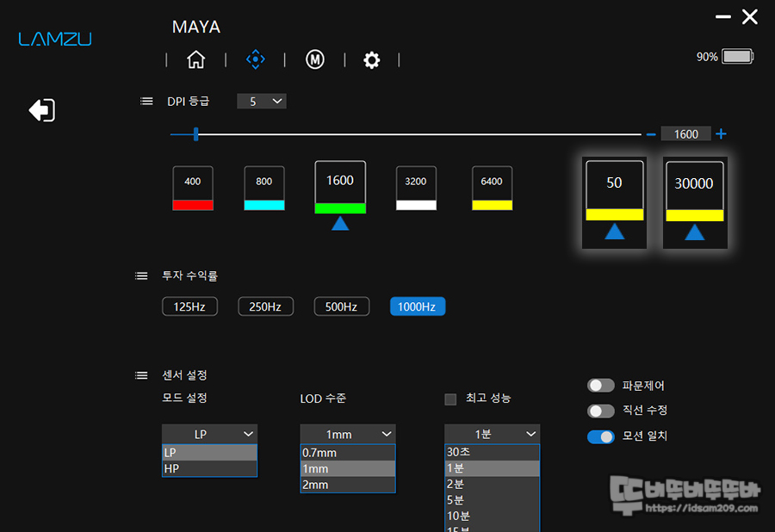Minimize the LAMZU window
The image size is (775, 532).
(723, 17)
